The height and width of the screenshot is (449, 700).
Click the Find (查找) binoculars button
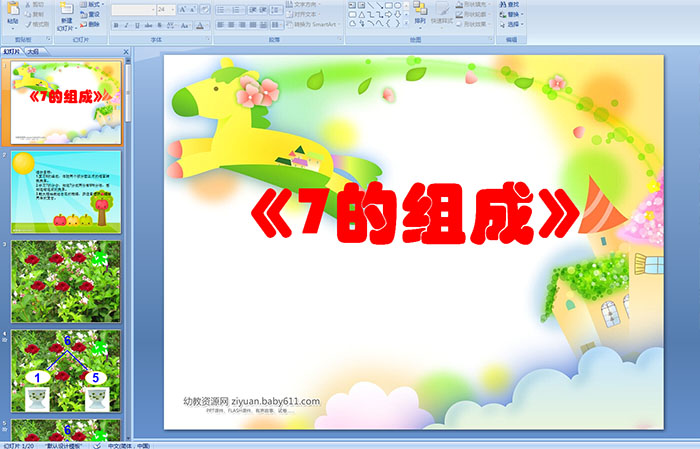(x=509, y=4)
